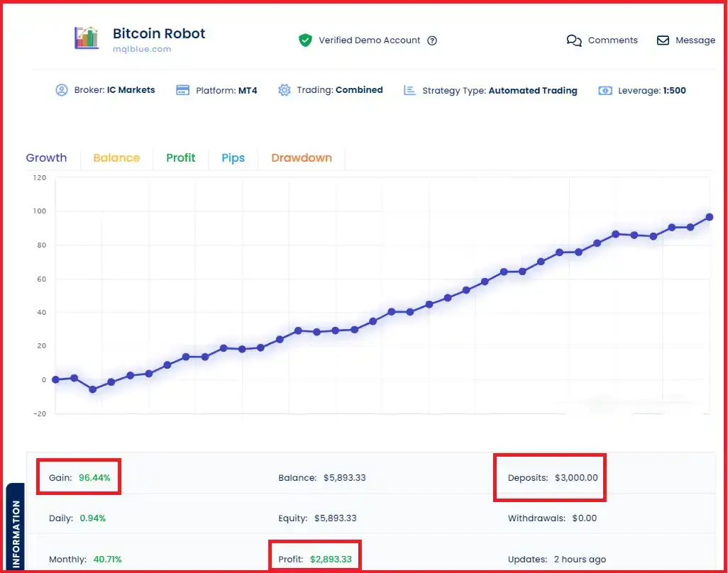Click the green verified shield icon

305,40
